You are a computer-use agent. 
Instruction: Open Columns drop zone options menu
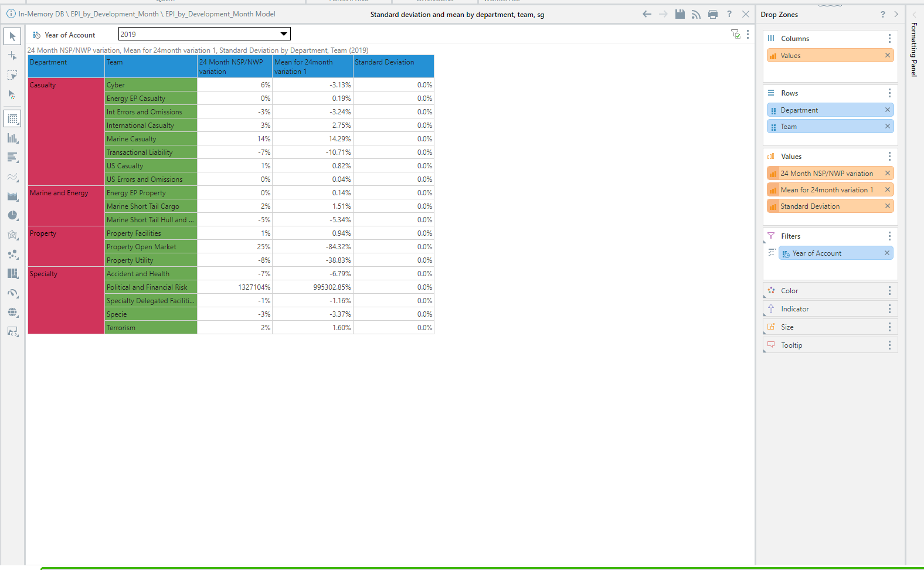tap(889, 39)
